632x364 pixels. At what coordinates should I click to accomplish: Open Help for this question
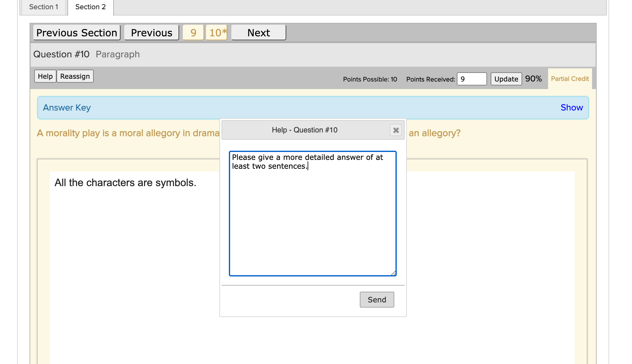[x=45, y=76]
